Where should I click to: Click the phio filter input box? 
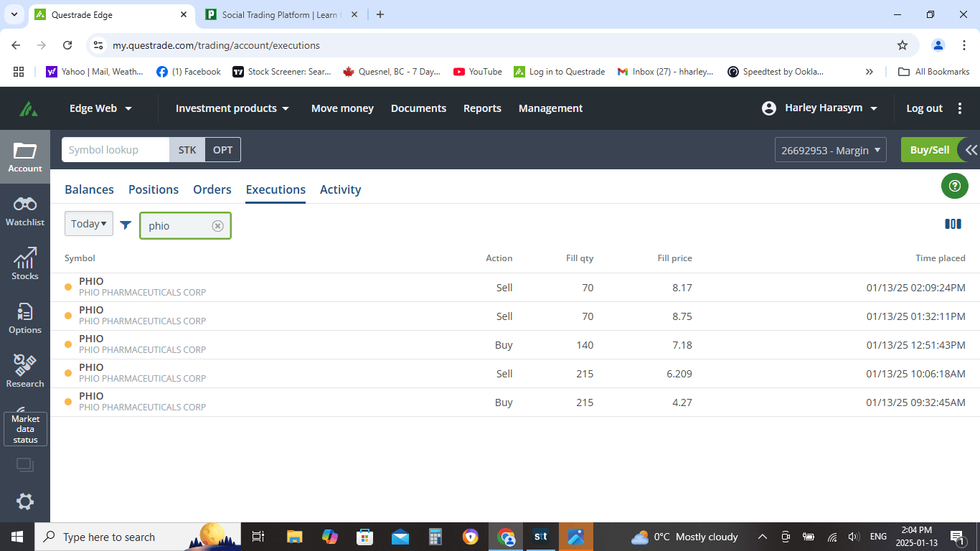pyautogui.click(x=186, y=226)
